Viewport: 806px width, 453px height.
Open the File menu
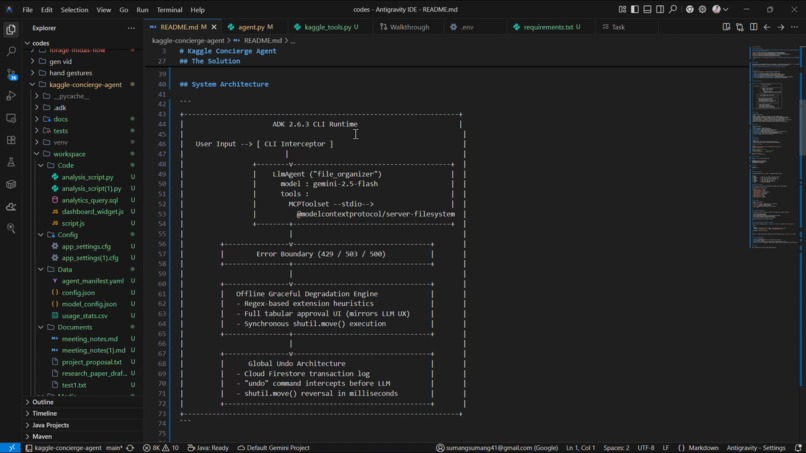[27, 9]
